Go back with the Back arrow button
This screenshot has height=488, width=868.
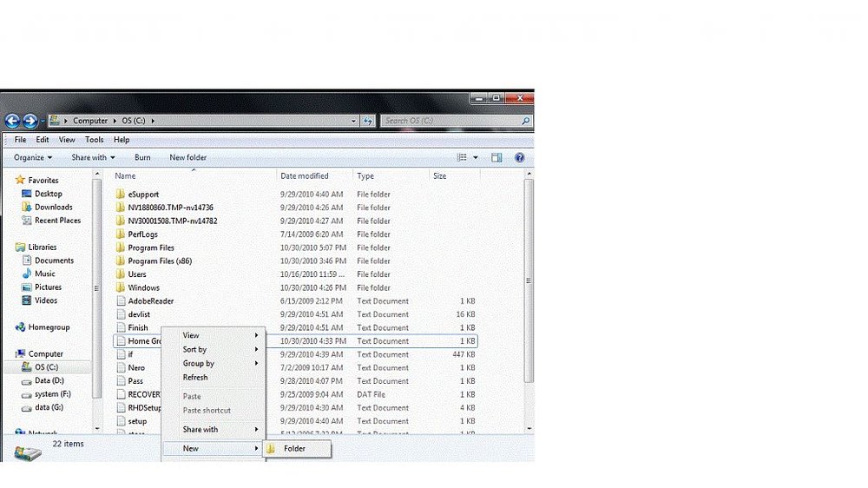(x=12, y=121)
